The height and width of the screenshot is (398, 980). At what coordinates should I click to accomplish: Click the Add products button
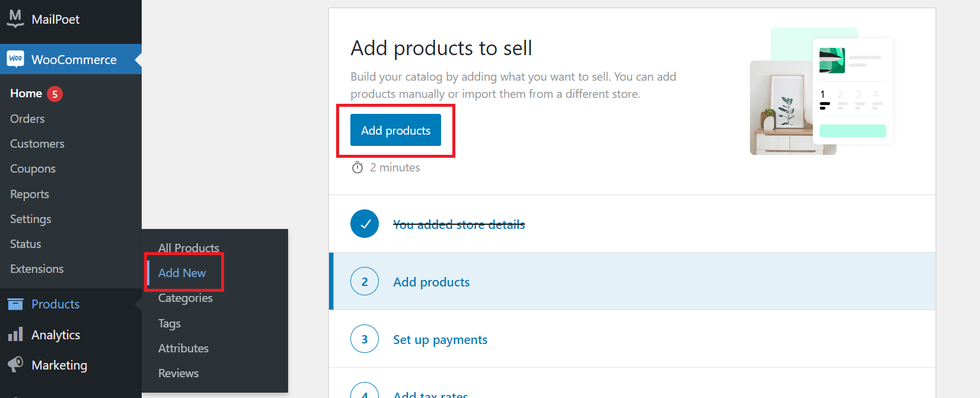395,130
